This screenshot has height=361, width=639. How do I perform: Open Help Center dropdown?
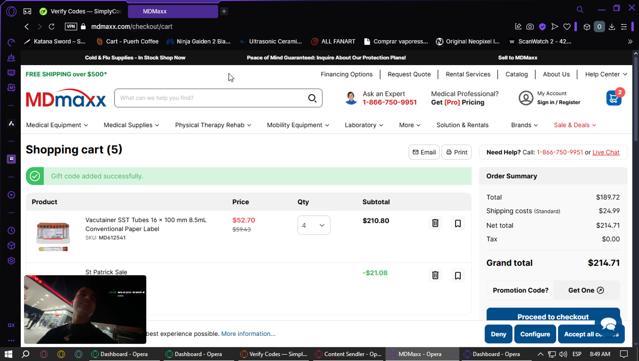point(606,74)
